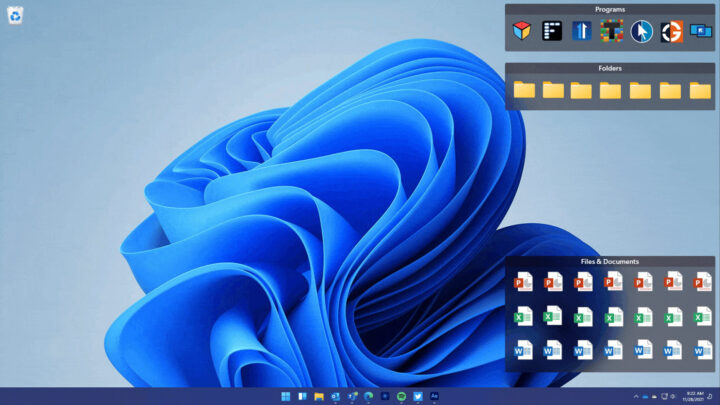This screenshot has width=720, height=405.
Task: Open Microsoft Edge from the taskbar
Action: (368, 396)
